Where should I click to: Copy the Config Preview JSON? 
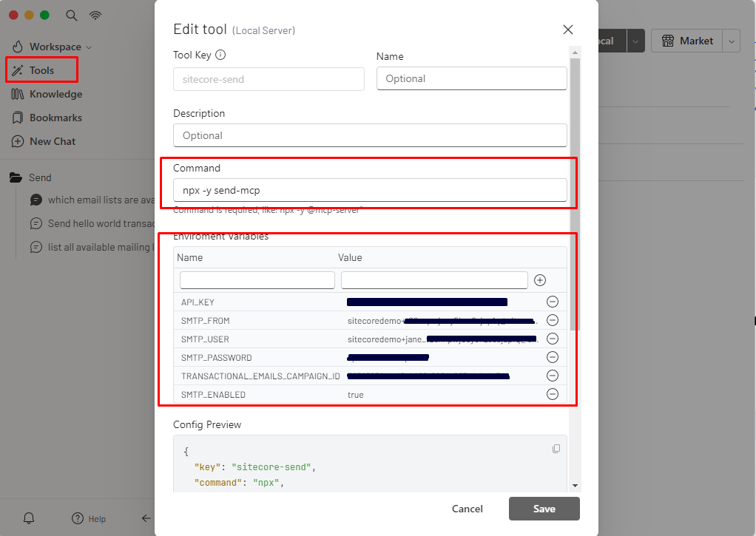tap(556, 449)
